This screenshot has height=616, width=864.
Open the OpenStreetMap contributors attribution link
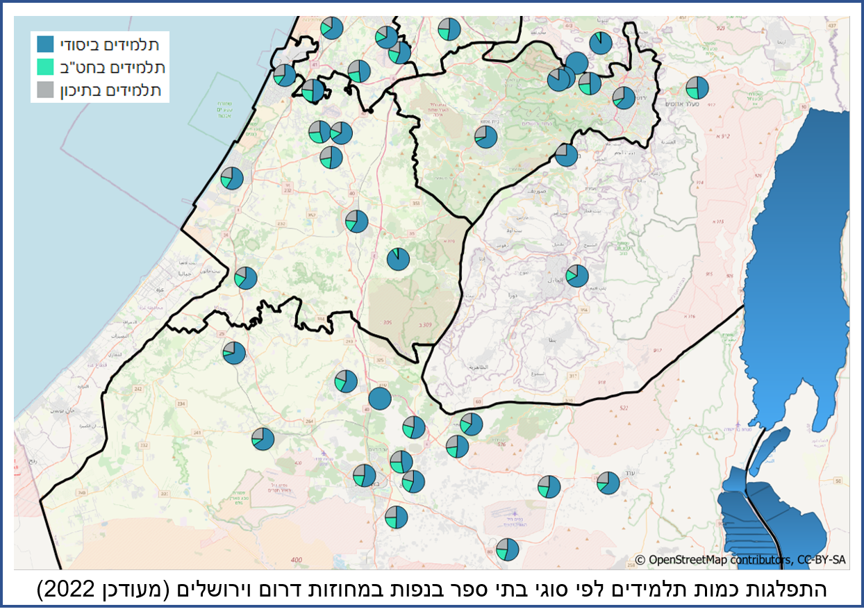point(740,560)
